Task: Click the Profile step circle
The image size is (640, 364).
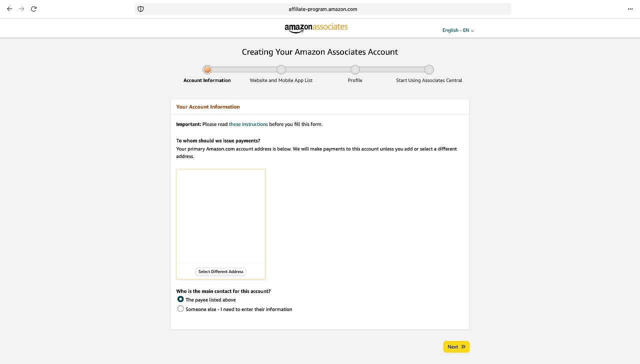Action: pyautogui.click(x=355, y=69)
